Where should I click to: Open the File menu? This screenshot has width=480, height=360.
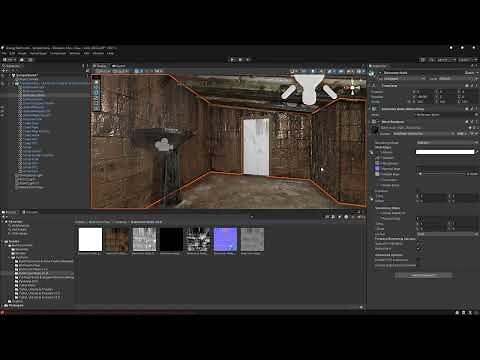4,53
